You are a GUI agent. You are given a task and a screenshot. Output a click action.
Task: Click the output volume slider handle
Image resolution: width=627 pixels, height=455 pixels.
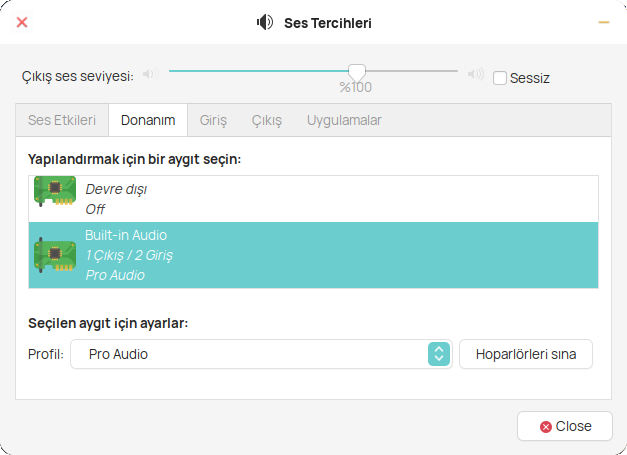pyautogui.click(x=357, y=73)
